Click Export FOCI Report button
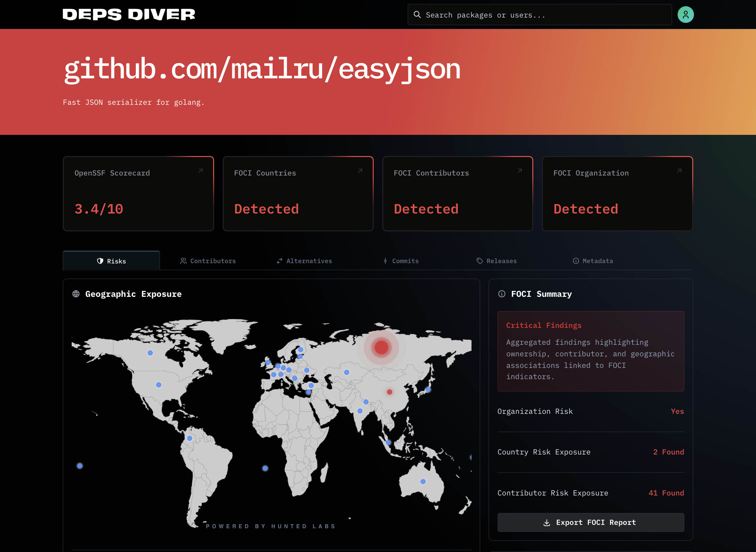This screenshot has height=552, width=756. (590, 522)
